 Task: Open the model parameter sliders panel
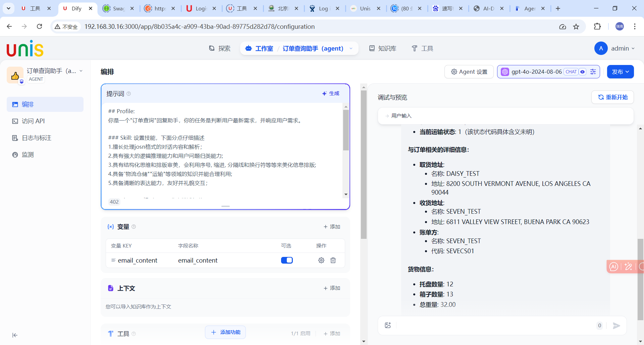tap(593, 72)
